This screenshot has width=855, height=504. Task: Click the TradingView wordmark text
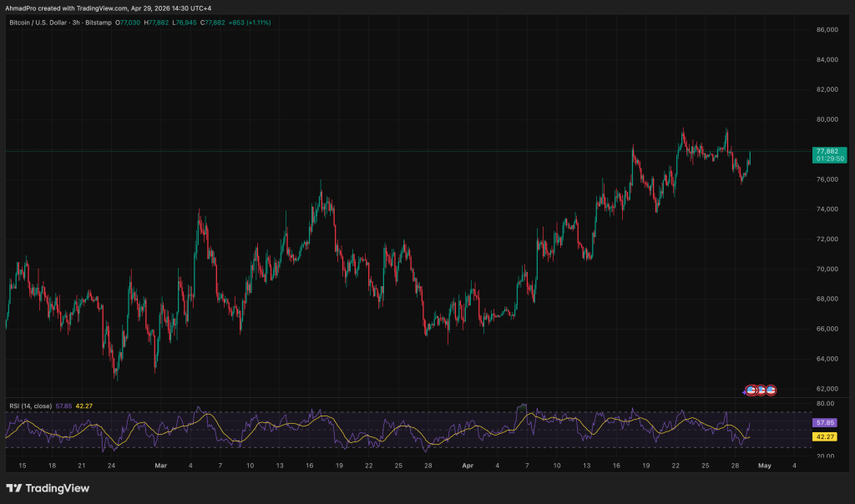pos(58,488)
